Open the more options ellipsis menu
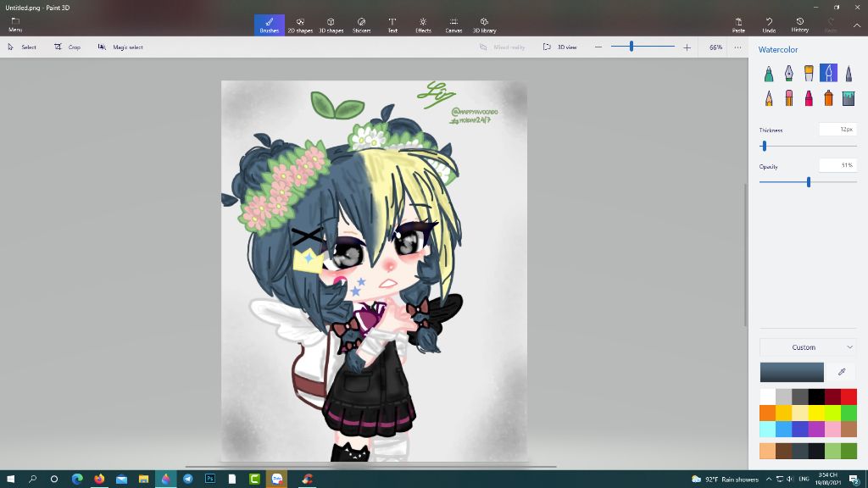This screenshot has width=868, height=488. tap(738, 47)
